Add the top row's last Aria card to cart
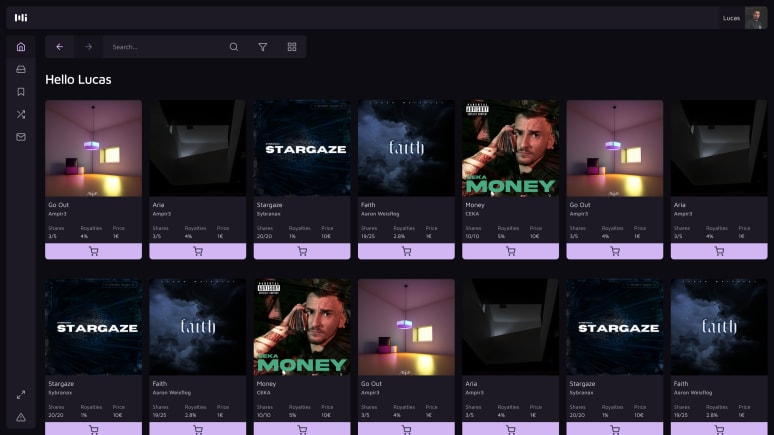774x435 pixels. click(x=719, y=251)
